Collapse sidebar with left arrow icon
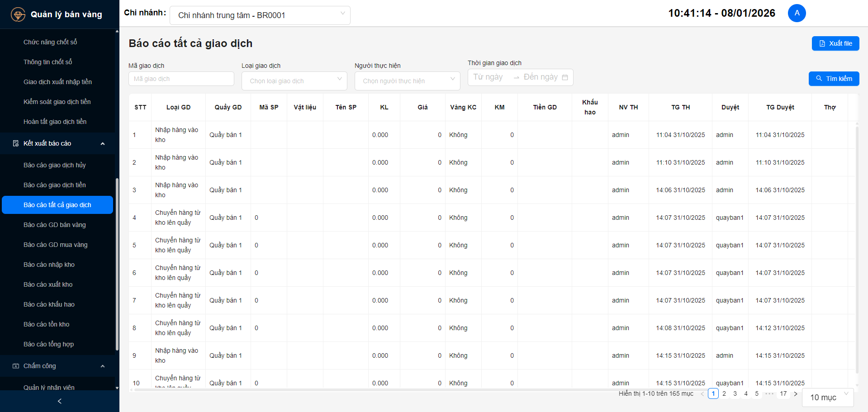This screenshot has height=412, width=868. click(60, 401)
